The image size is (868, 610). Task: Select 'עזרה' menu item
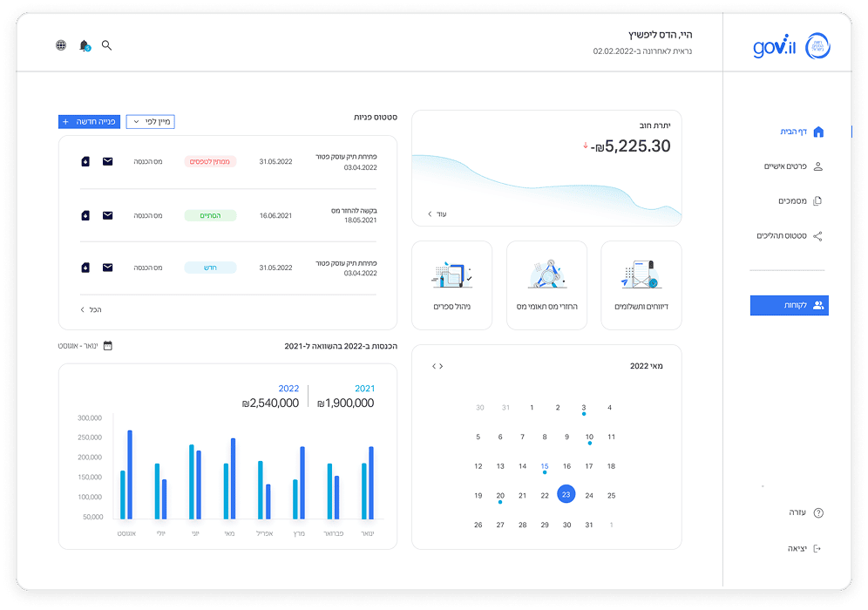[x=797, y=512]
